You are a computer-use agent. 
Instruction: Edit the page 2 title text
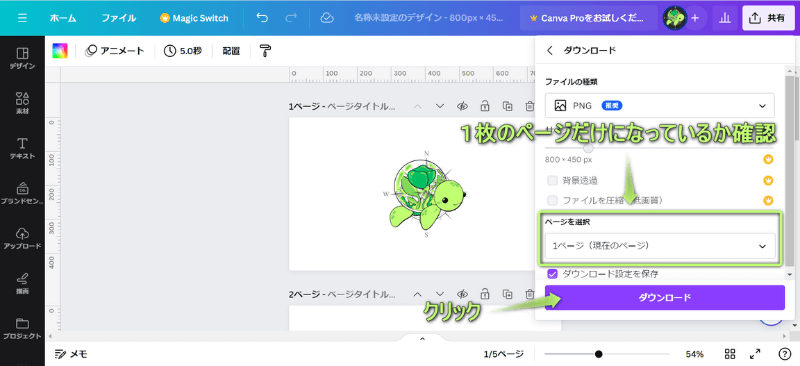pyautogui.click(x=361, y=295)
